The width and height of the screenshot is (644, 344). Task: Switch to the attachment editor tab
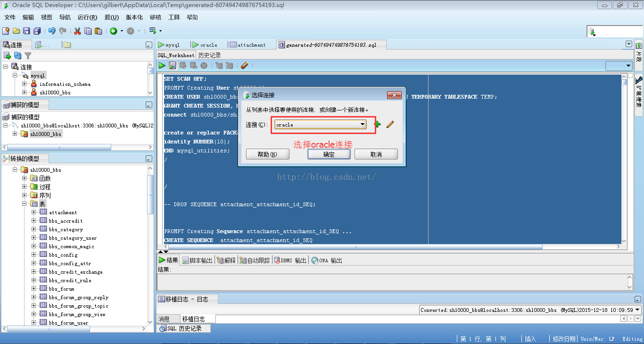(x=248, y=45)
